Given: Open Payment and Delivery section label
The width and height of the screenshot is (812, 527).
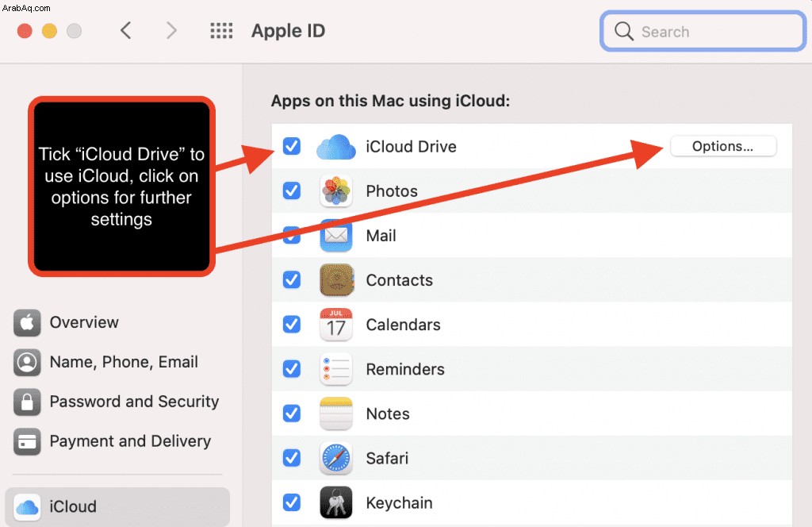Looking at the screenshot, I should [x=130, y=441].
